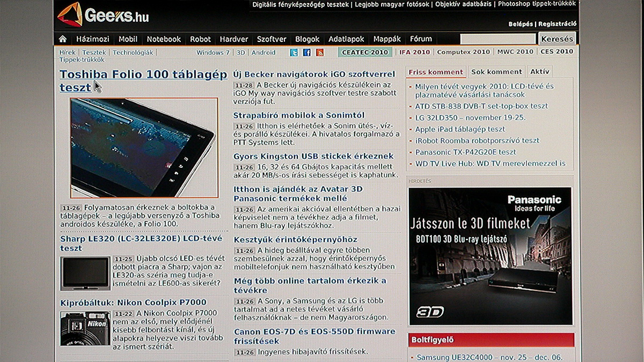Open Itthon is ajándék az Avatar 3D article
The height and width of the screenshot is (362, 644).
pos(298,194)
